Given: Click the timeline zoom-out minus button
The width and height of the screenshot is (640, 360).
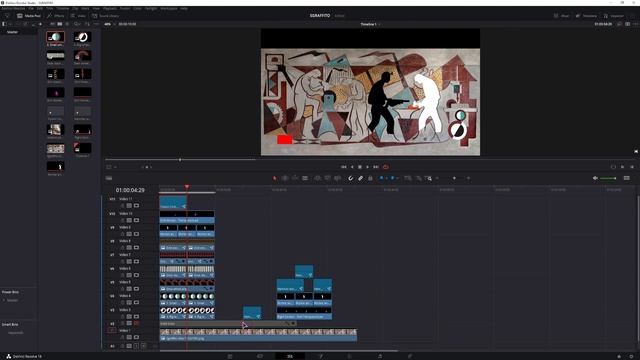Looking at the screenshot, I should (x=437, y=178).
